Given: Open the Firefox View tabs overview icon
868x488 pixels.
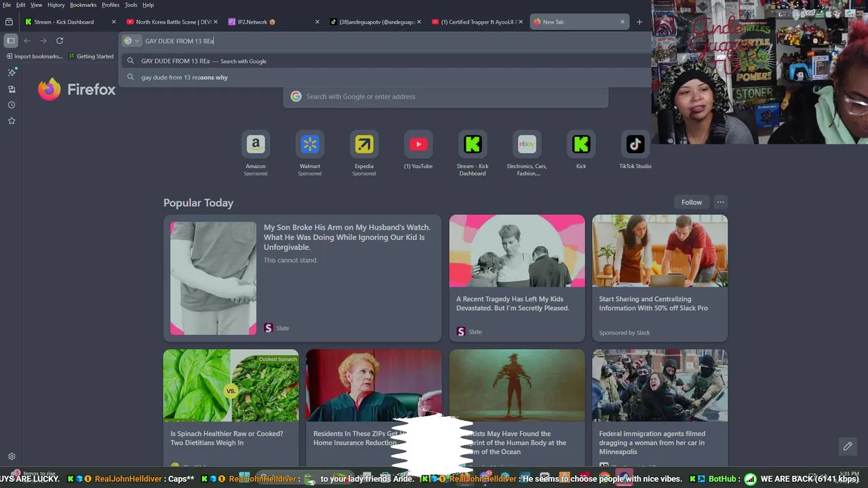Looking at the screenshot, I should tap(9, 22).
